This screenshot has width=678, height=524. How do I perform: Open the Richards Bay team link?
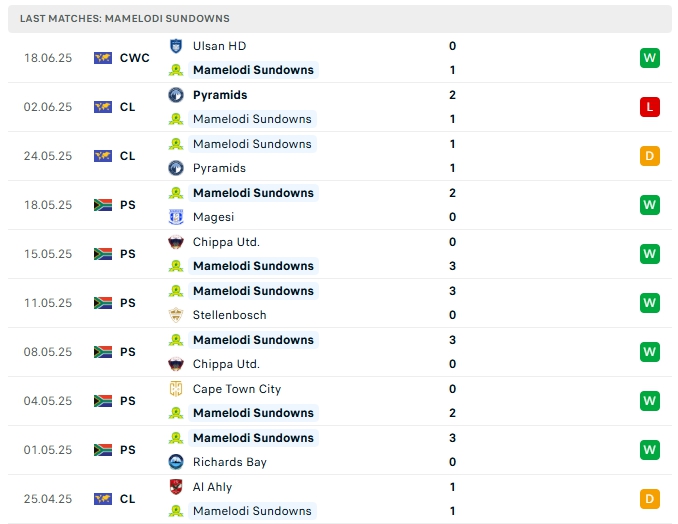click(x=231, y=462)
